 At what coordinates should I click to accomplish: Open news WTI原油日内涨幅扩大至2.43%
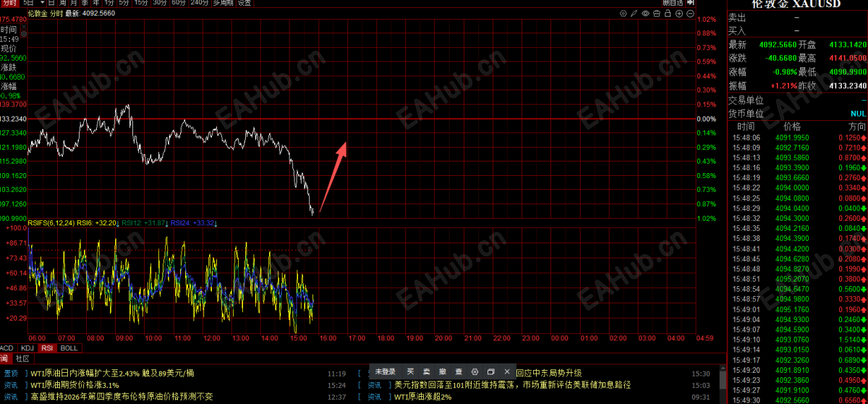pos(113,373)
